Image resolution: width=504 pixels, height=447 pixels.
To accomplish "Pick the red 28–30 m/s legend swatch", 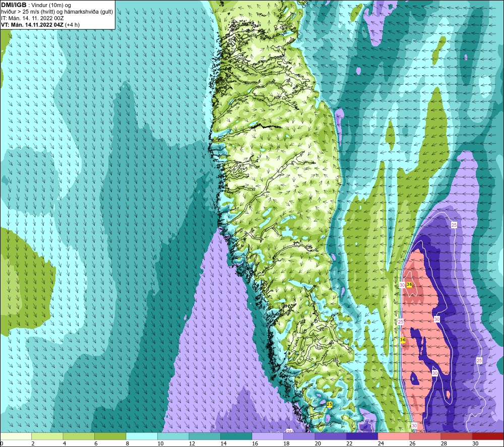I will [457, 436].
